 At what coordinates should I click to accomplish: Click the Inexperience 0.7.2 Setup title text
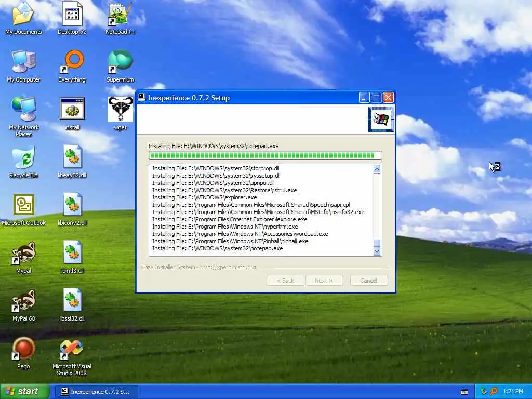point(189,98)
